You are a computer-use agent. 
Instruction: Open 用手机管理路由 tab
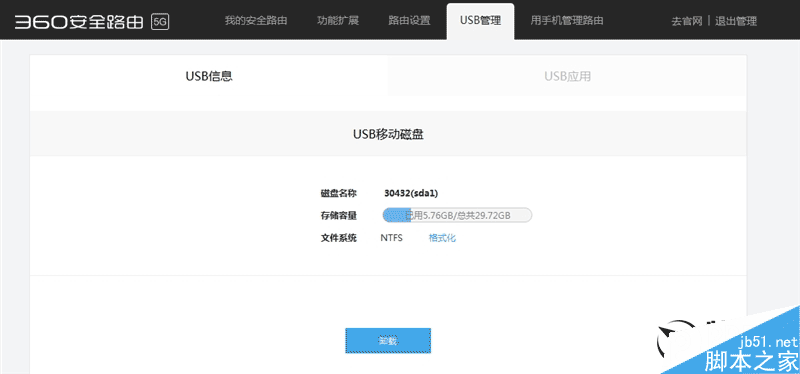tap(567, 21)
